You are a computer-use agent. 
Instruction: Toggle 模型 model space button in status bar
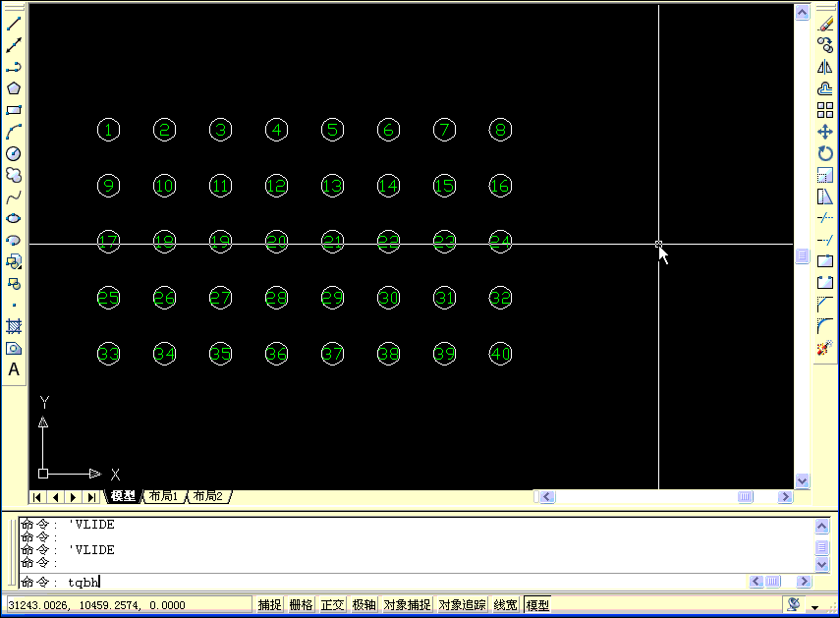537,605
